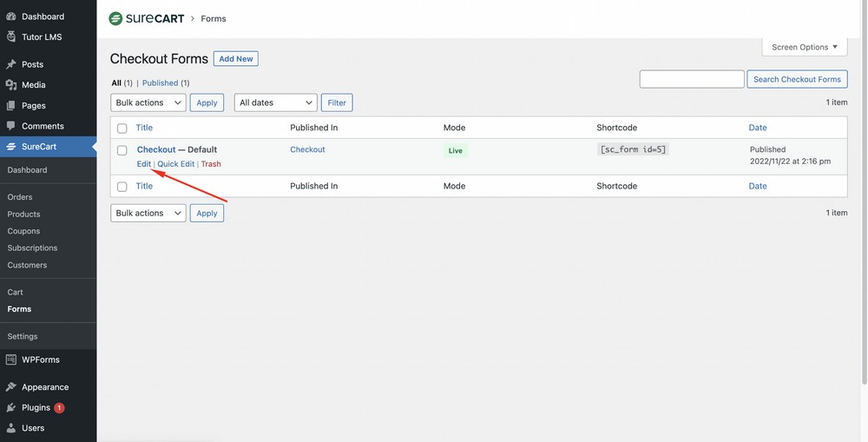Viewport: 868px width, 442px height.
Task: Toggle the select-all checkbox in table header
Action: pyautogui.click(x=122, y=128)
